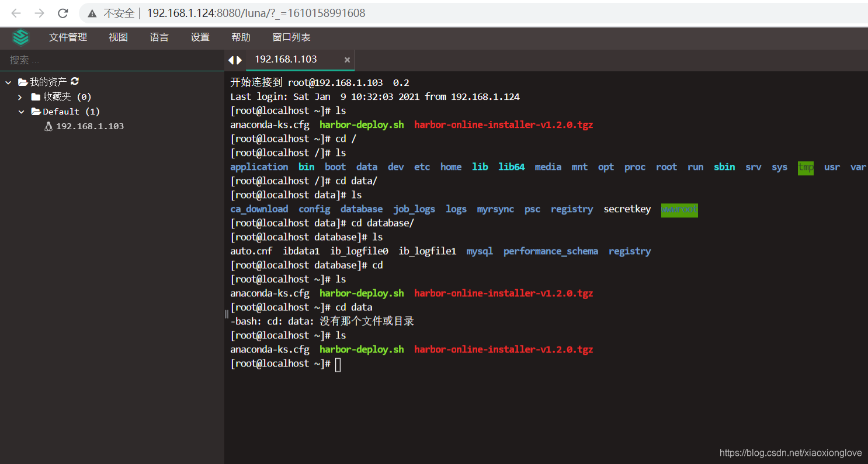Expand the 收藏夹 (0) node

(19, 96)
